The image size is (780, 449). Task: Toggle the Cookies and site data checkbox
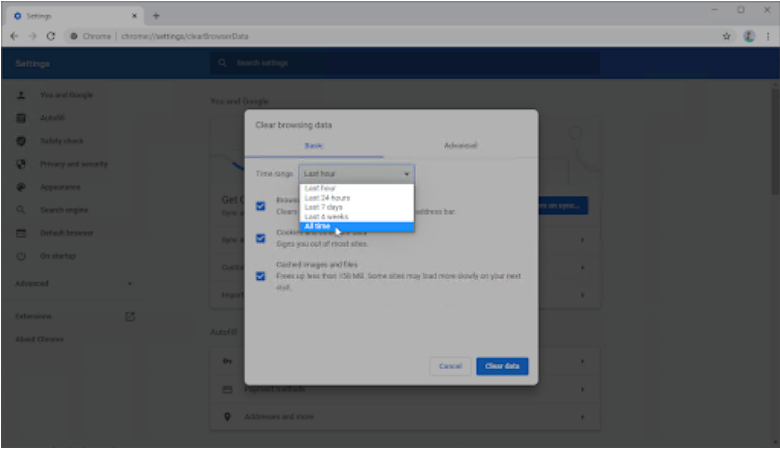click(x=260, y=238)
